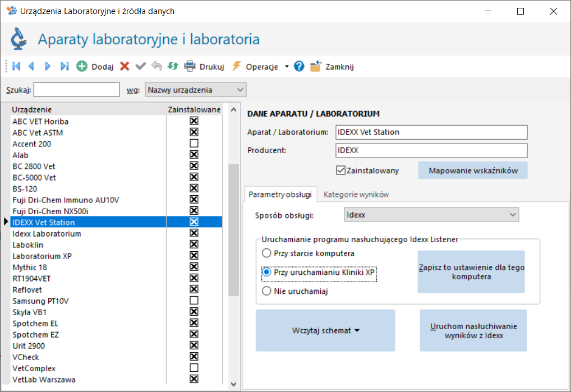Select the Idexx Laboratorium row
571x392 pixels.
(x=116, y=234)
